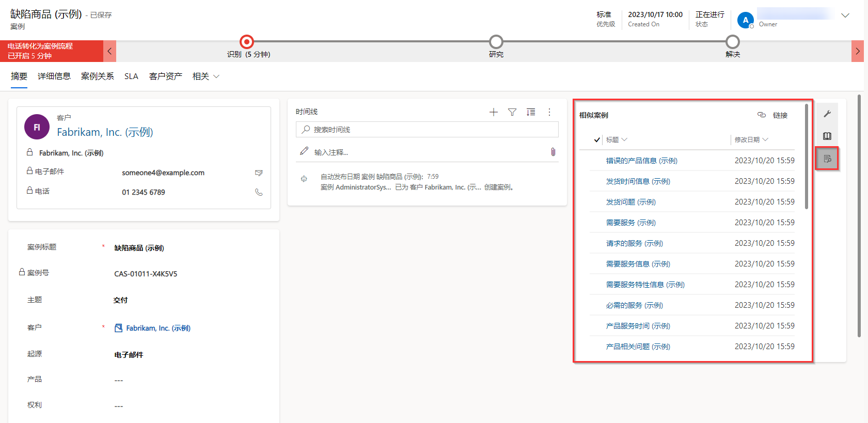Click the attachment paperclip icon in note box
This screenshot has width=868, height=423.
[x=553, y=152]
